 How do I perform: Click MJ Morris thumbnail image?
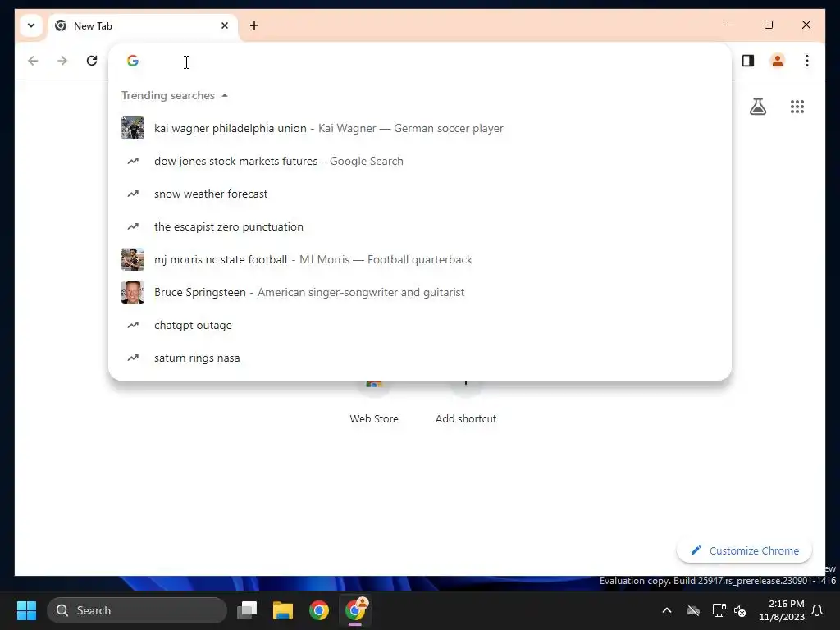click(x=133, y=259)
